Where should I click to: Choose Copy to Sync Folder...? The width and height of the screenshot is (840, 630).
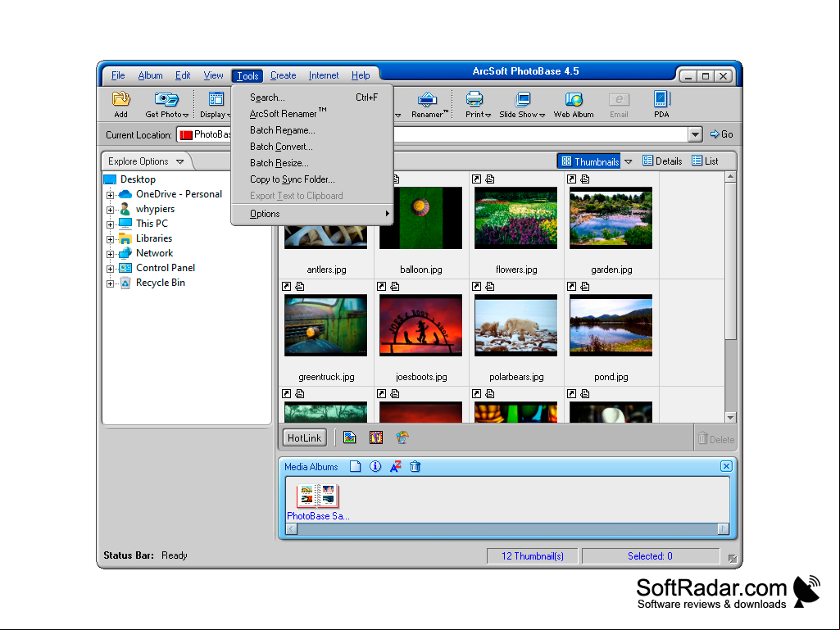(x=312, y=179)
